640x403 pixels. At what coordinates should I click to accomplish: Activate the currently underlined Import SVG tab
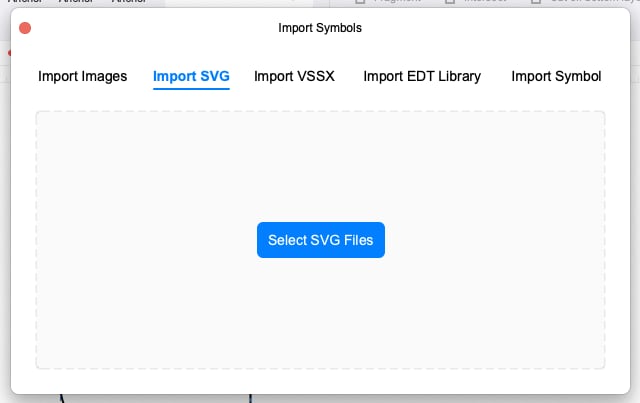click(x=191, y=76)
